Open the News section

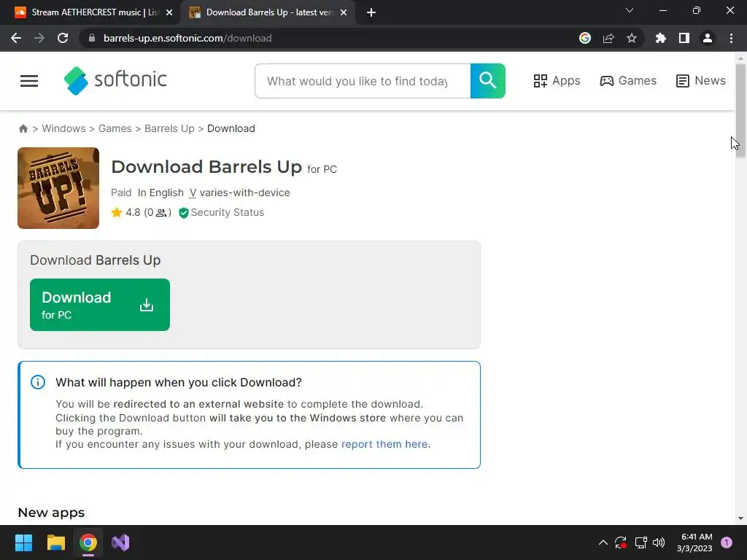701,81
